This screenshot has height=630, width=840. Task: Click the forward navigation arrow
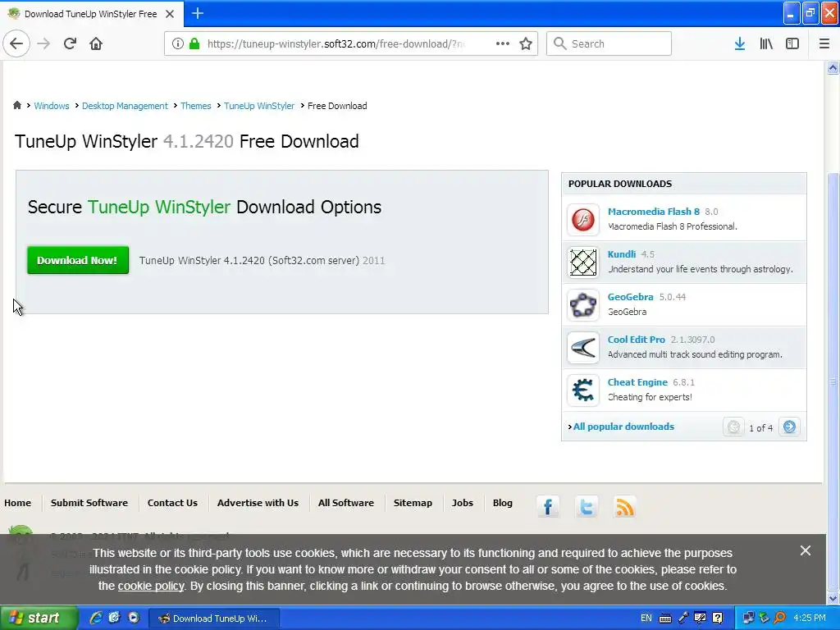coord(43,43)
